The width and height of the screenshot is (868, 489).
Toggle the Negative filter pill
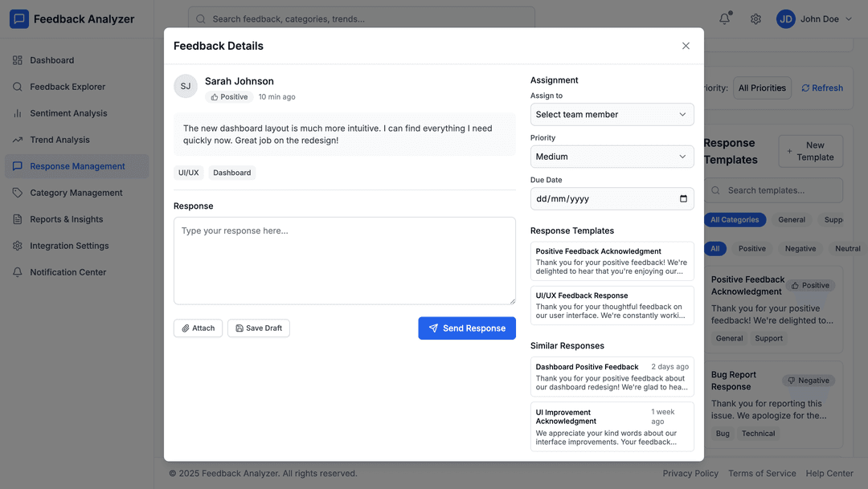[800, 248]
